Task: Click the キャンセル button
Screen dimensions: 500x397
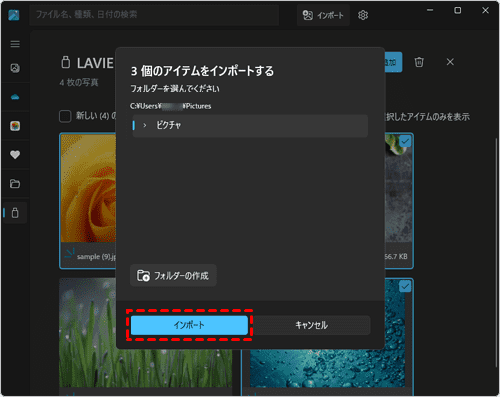Action: (312, 325)
